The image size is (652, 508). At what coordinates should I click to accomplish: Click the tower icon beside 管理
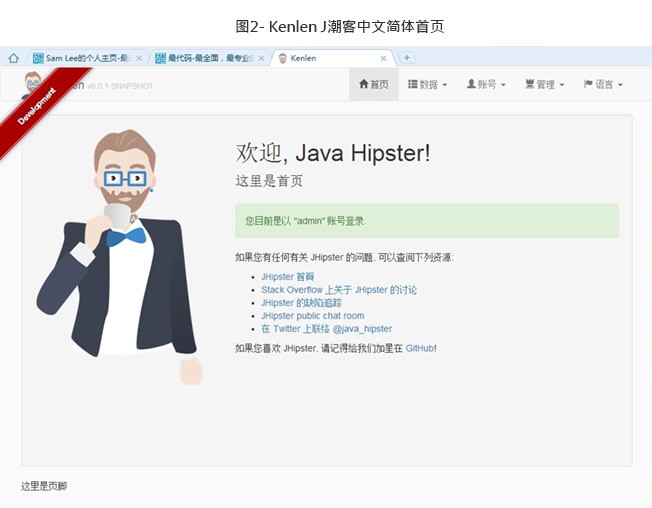(530, 84)
